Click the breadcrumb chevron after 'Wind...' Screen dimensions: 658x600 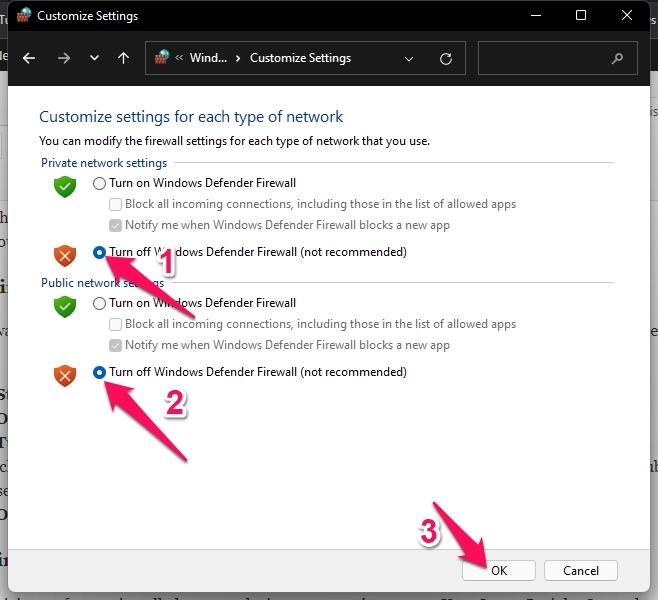238,58
